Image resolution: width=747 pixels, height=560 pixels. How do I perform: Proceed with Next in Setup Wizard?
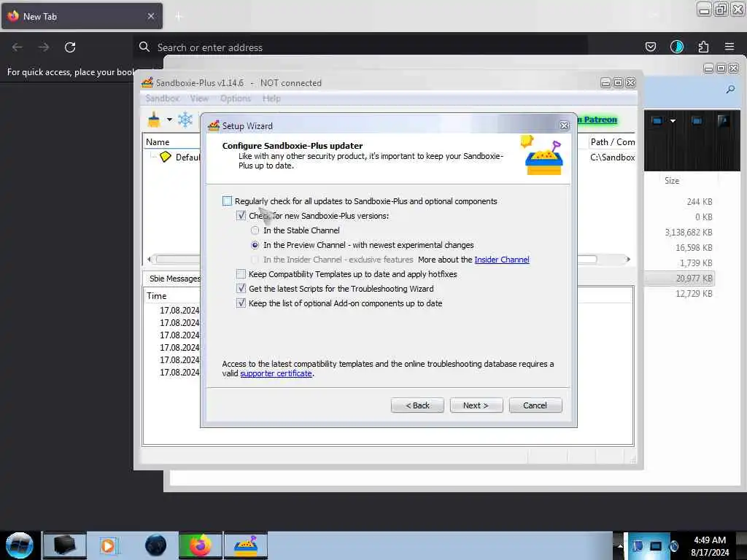tap(476, 405)
